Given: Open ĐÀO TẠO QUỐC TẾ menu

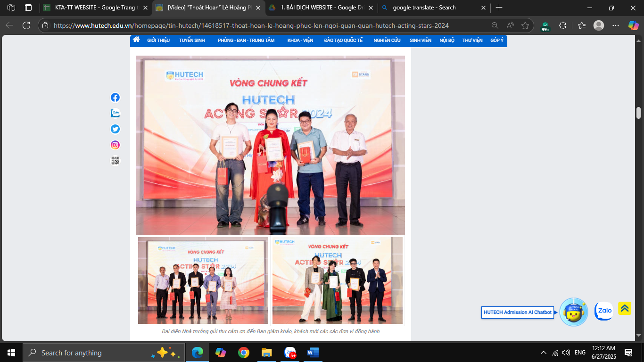Looking at the screenshot, I should tap(343, 41).
